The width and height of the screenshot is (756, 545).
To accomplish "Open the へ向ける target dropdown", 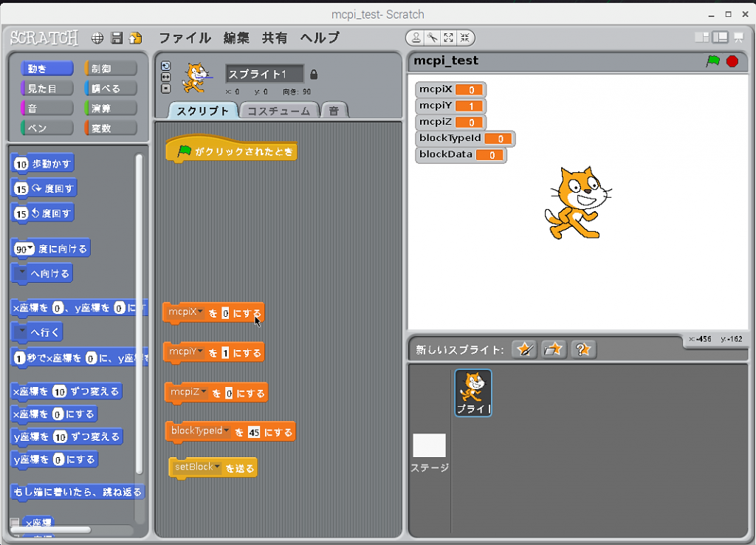I will [x=21, y=272].
